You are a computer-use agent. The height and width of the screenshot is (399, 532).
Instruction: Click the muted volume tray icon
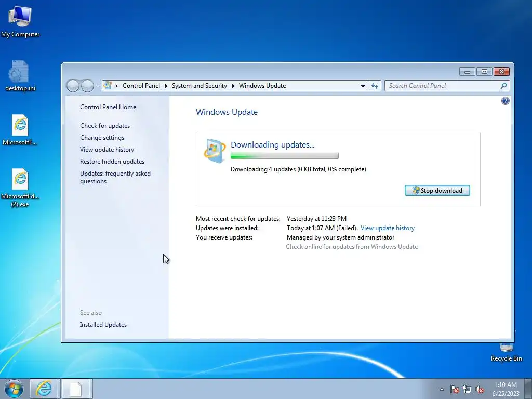coord(480,389)
